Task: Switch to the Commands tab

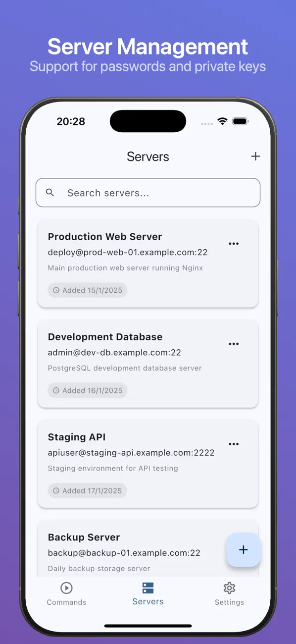Action: pos(66,593)
